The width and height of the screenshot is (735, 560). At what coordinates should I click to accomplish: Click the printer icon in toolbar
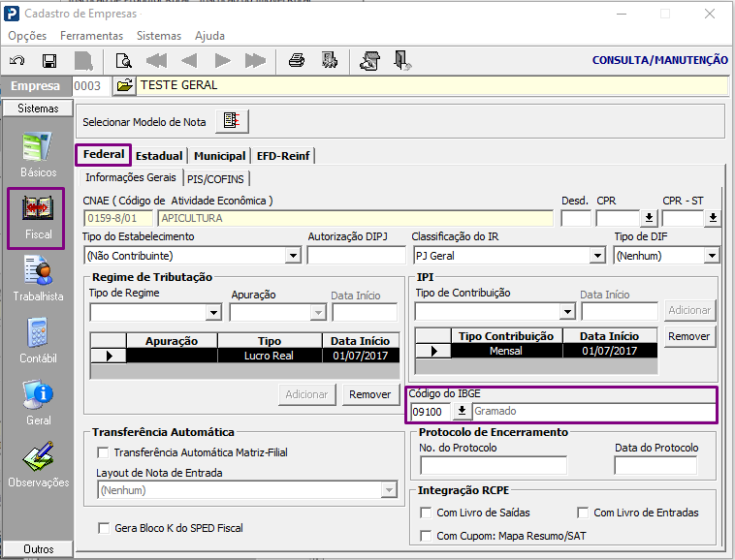[297, 61]
